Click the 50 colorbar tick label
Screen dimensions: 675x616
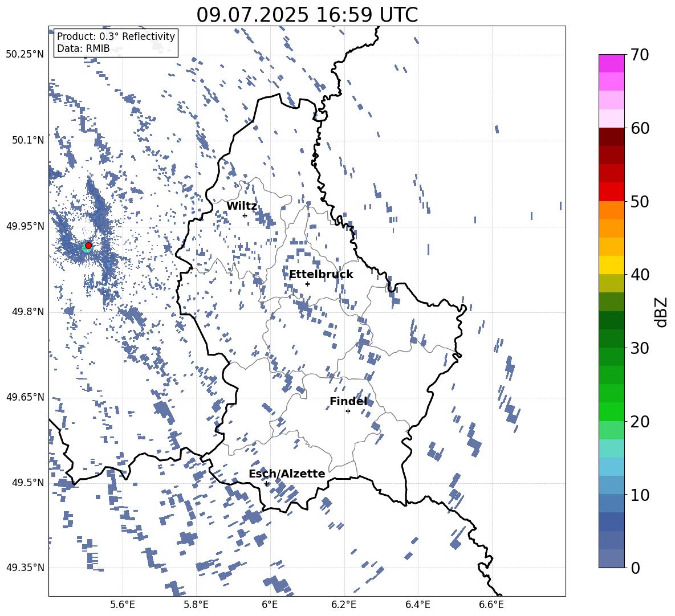640,201
